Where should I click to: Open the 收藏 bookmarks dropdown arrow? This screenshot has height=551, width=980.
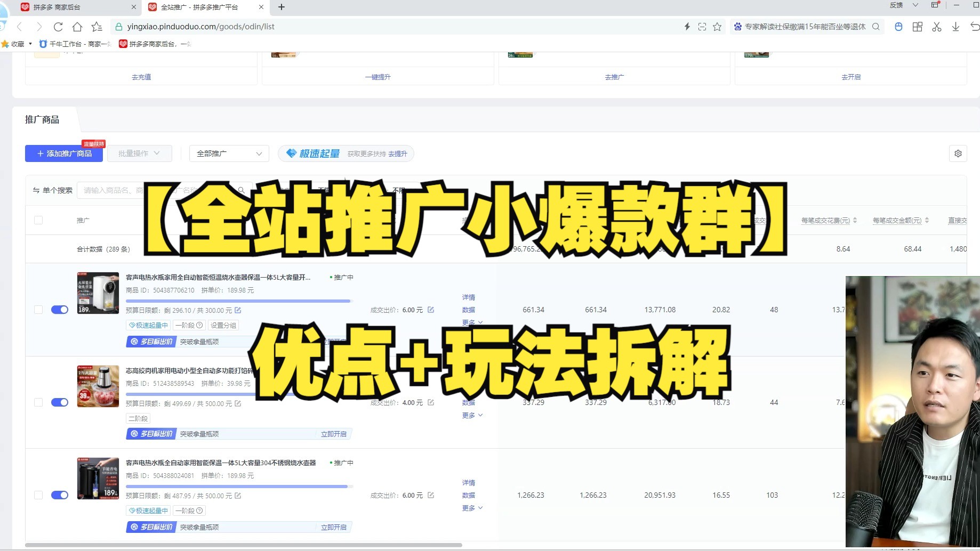coord(30,44)
